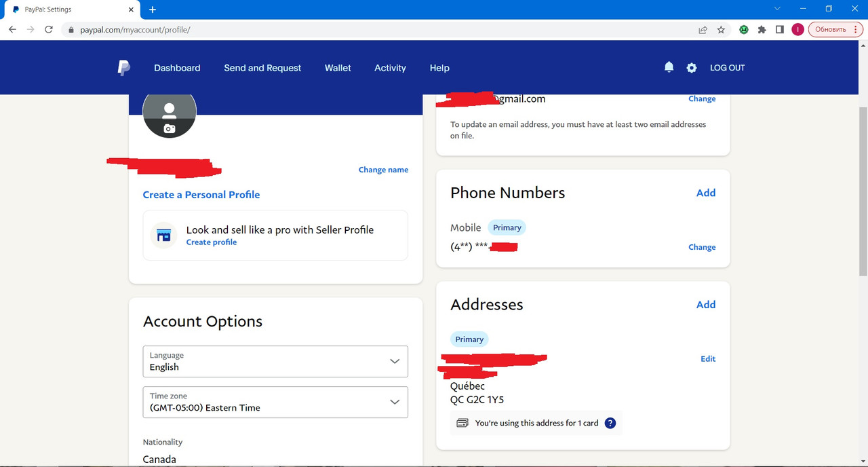
Task: Go forward in browser
Action: 31,29
